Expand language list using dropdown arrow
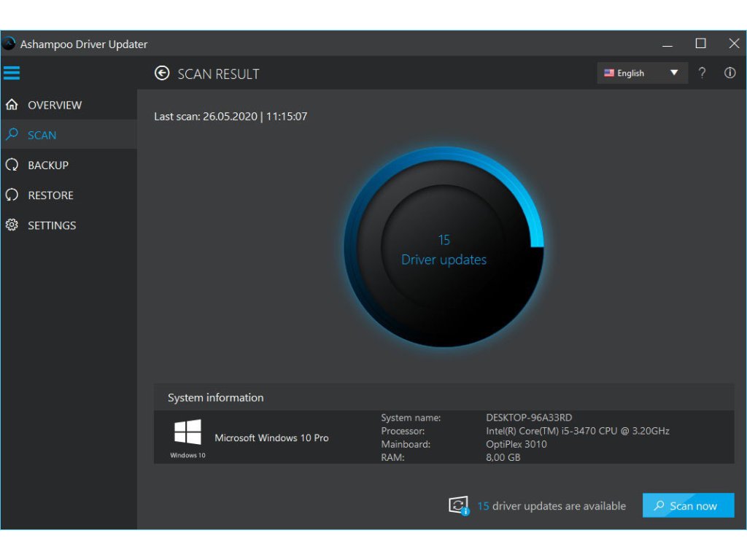 tap(674, 73)
